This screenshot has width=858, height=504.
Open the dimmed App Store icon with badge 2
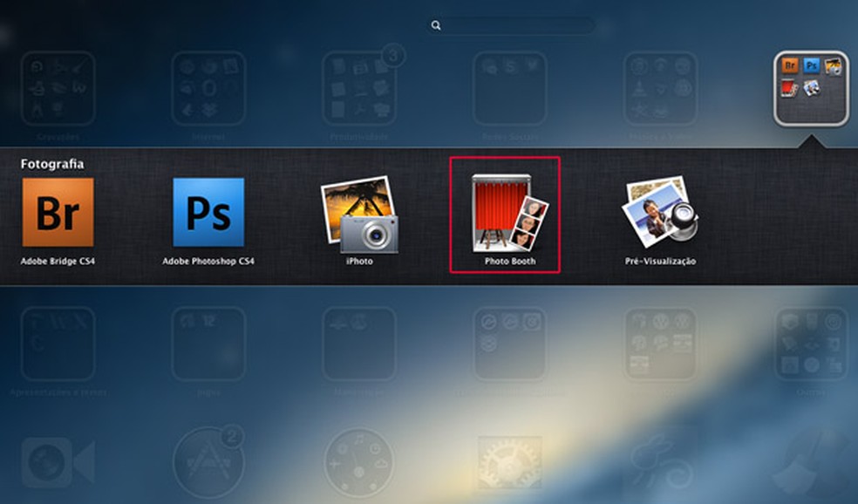click(208, 463)
